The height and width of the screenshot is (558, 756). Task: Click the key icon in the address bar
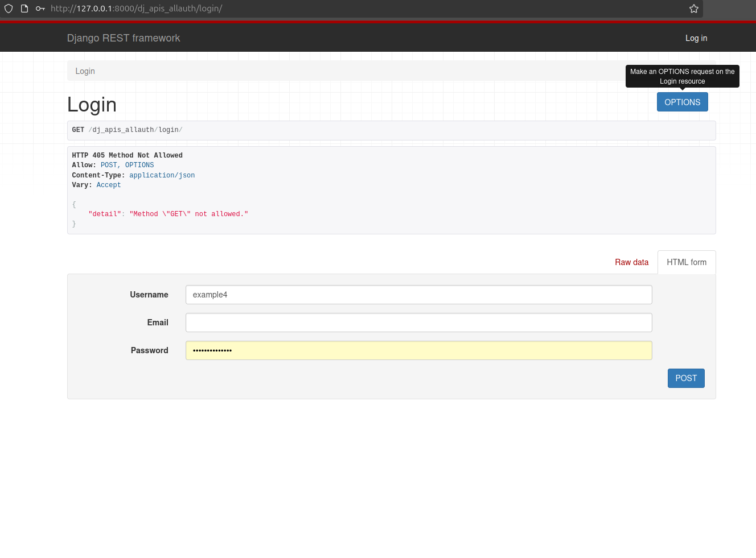pos(40,9)
